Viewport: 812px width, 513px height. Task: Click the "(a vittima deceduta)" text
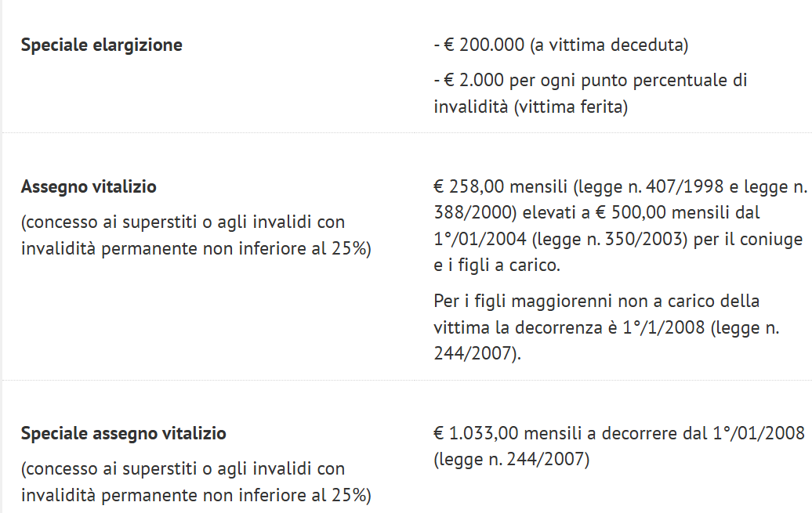[x=609, y=45]
